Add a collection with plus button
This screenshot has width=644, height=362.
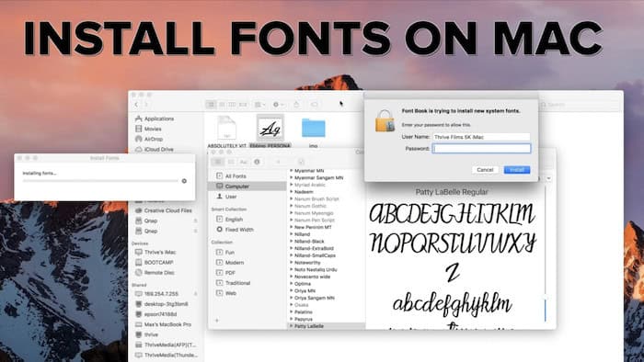pos(217,320)
